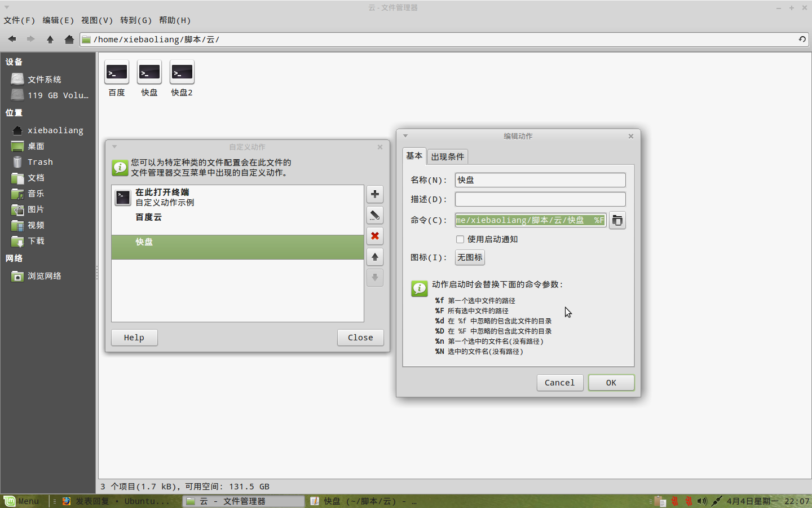
Task: Click the 命令 input field
Action: [531, 220]
